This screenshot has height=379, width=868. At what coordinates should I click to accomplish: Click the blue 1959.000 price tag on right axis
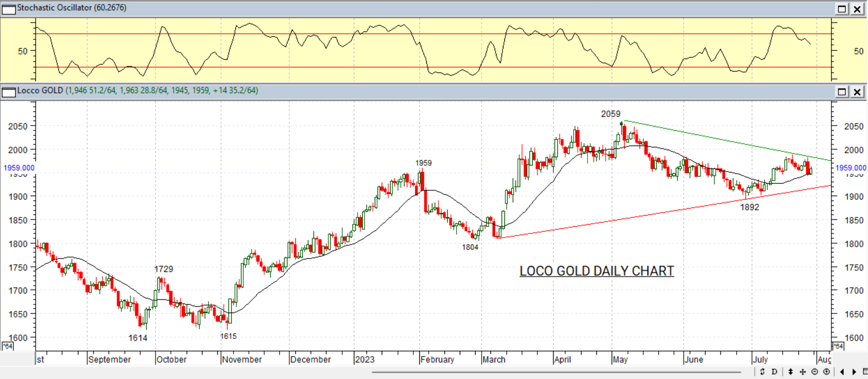click(x=851, y=168)
